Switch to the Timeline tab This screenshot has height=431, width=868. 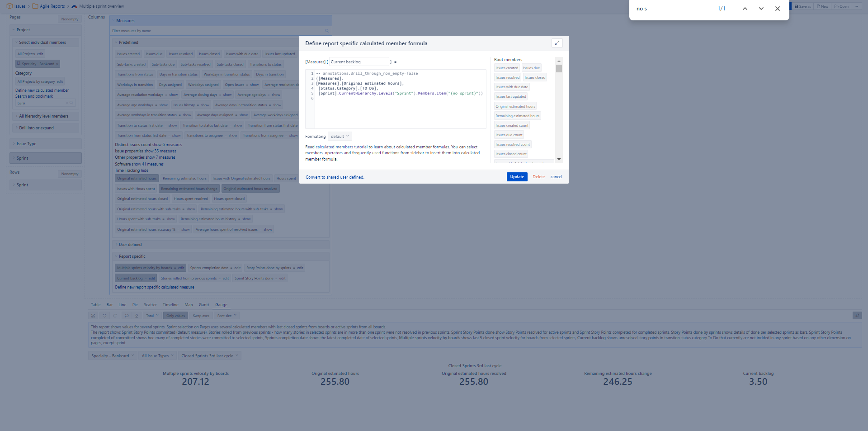coord(170,305)
